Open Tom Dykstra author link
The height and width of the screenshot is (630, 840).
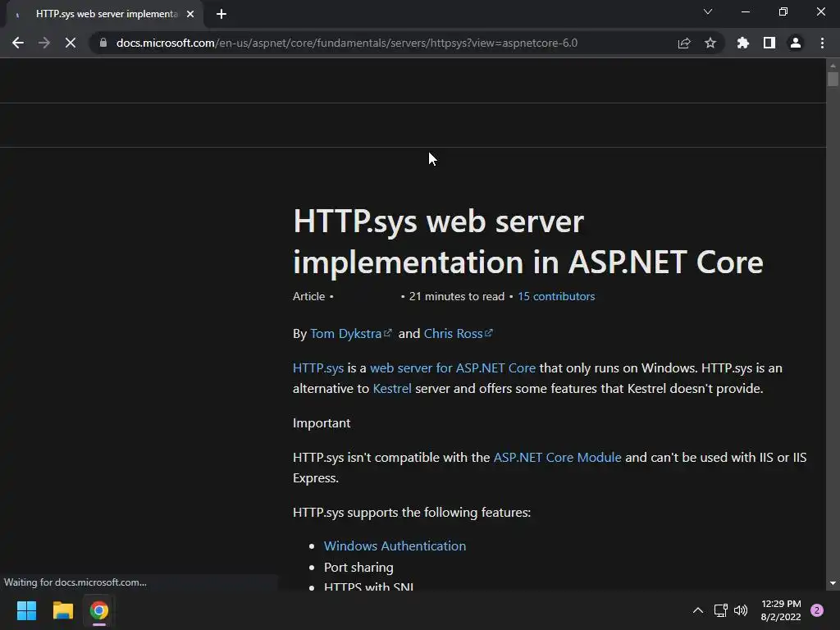[x=351, y=334]
